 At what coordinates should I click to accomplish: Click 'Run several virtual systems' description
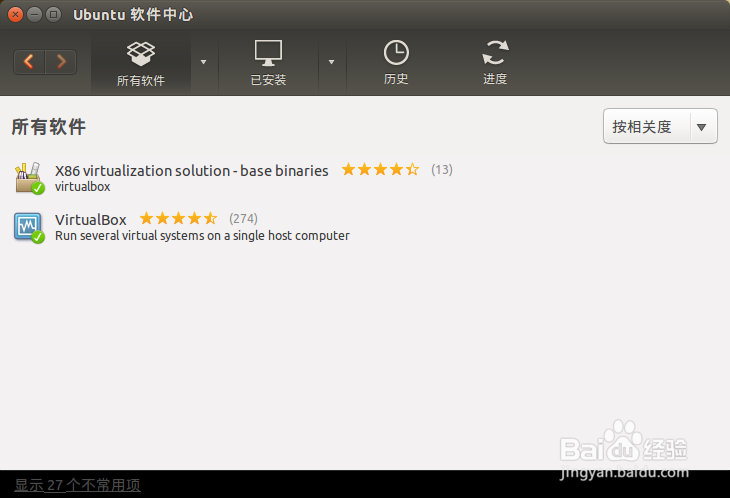pyautogui.click(x=202, y=236)
